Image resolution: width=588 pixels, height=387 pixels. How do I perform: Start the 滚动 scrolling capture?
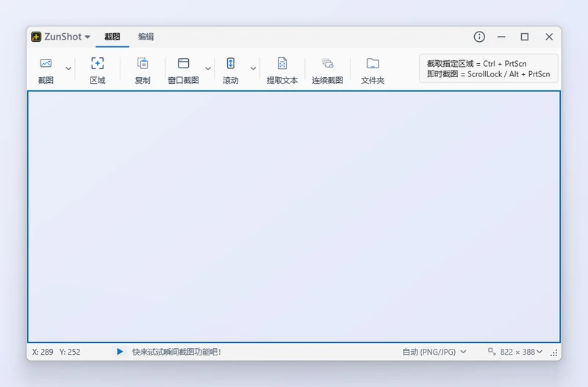pyautogui.click(x=231, y=70)
